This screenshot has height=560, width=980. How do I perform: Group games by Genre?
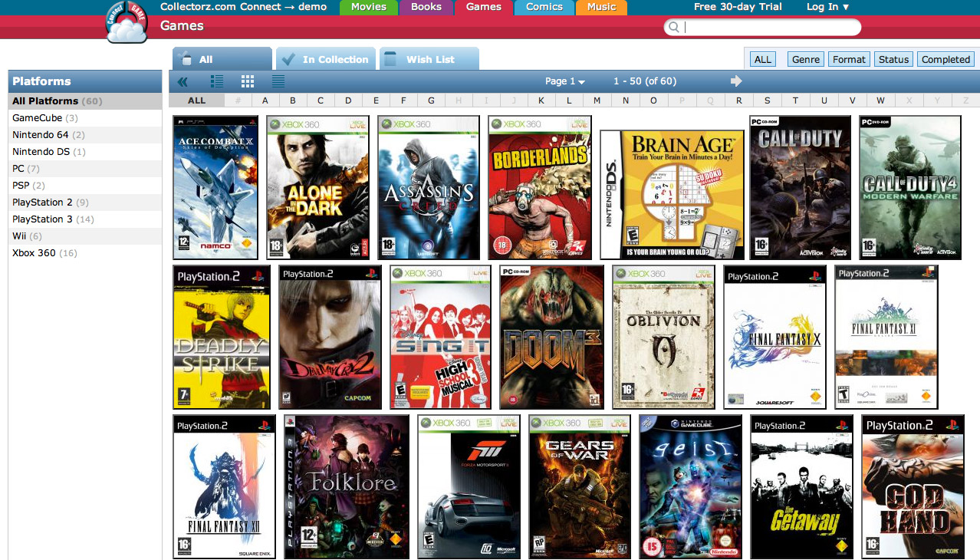click(806, 59)
